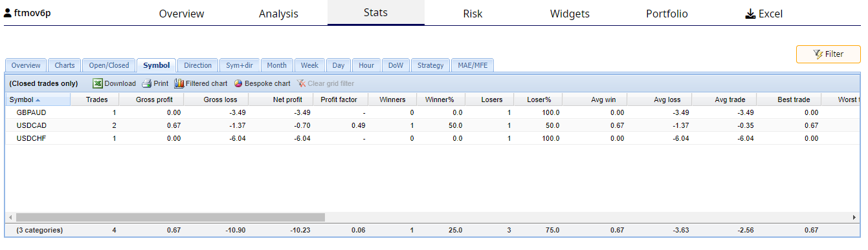
Task: Click the Filtered chart text label
Action: [206, 83]
